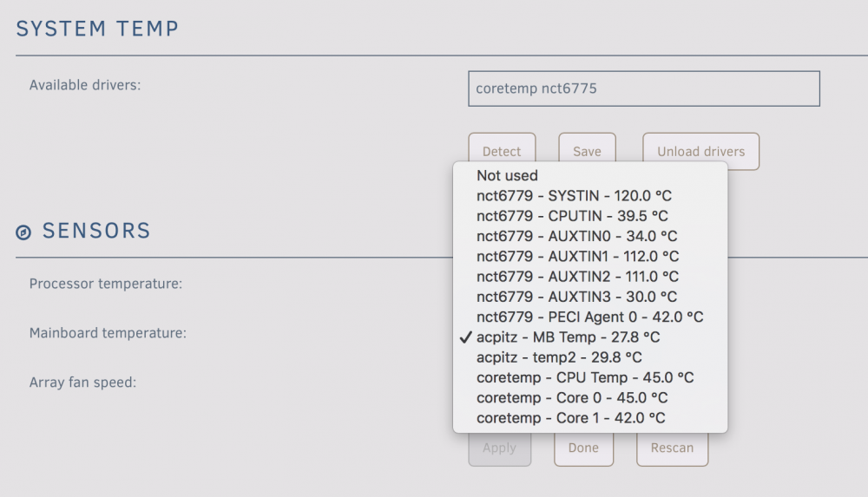Click the Detect button
The height and width of the screenshot is (497, 868).
(x=502, y=151)
